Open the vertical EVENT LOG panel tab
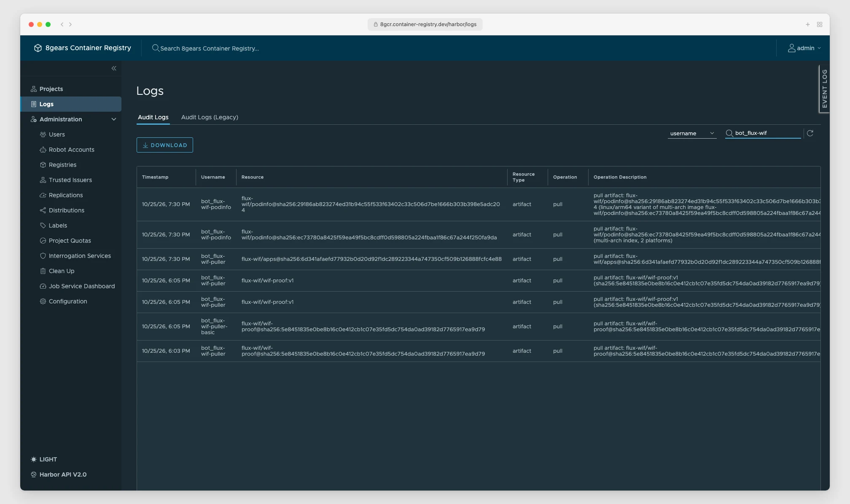This screenshot has width=850, height=504. [824, 88]
